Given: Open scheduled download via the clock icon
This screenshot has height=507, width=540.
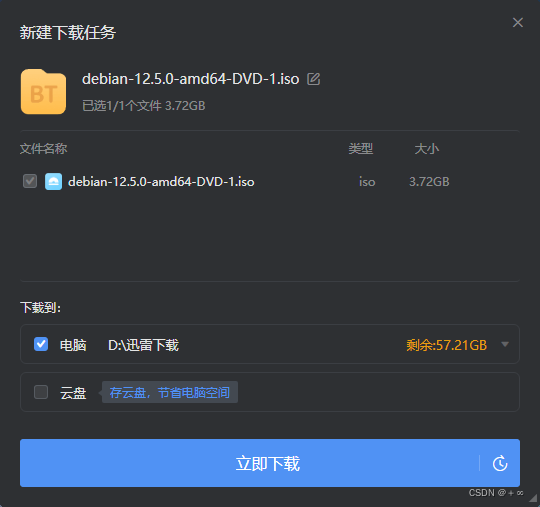Looking at the screenshot, I should tap(500, 463).
